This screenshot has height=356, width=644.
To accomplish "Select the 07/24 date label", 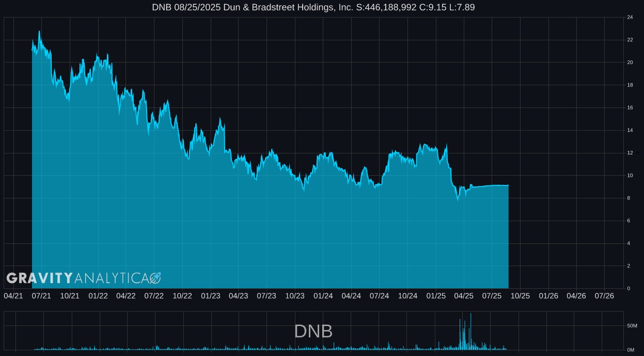I will [380, 296].
